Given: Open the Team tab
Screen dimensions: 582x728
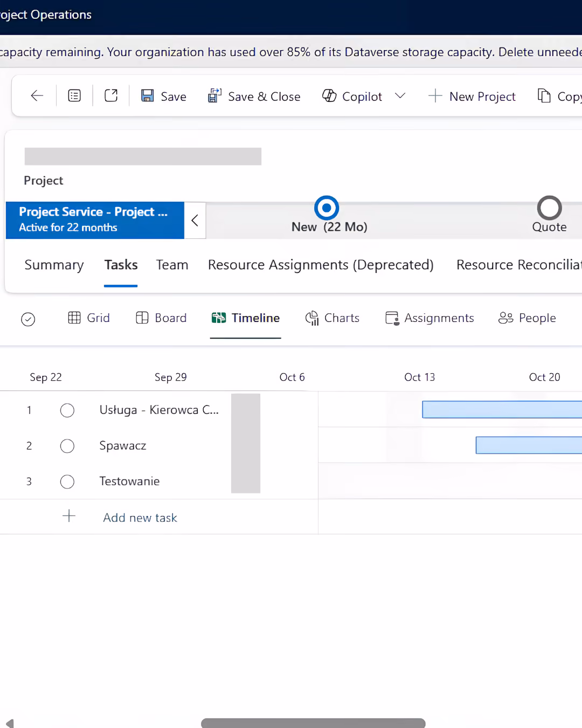Looking at the screenshot, I should click(172, 265).
